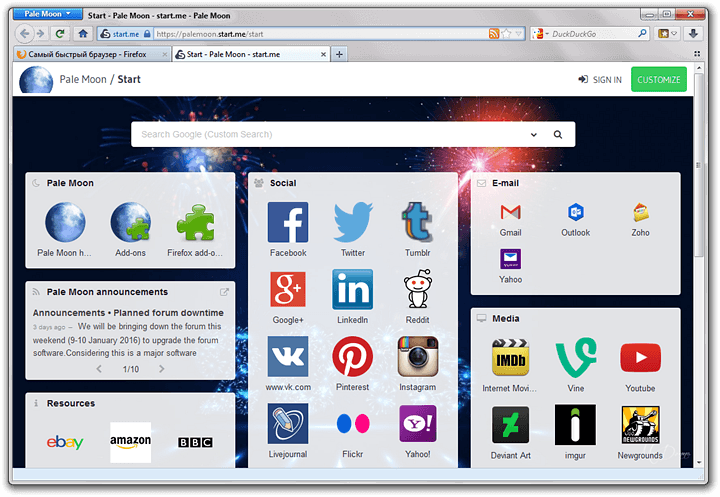Reload the page with the refresh button

60,34
